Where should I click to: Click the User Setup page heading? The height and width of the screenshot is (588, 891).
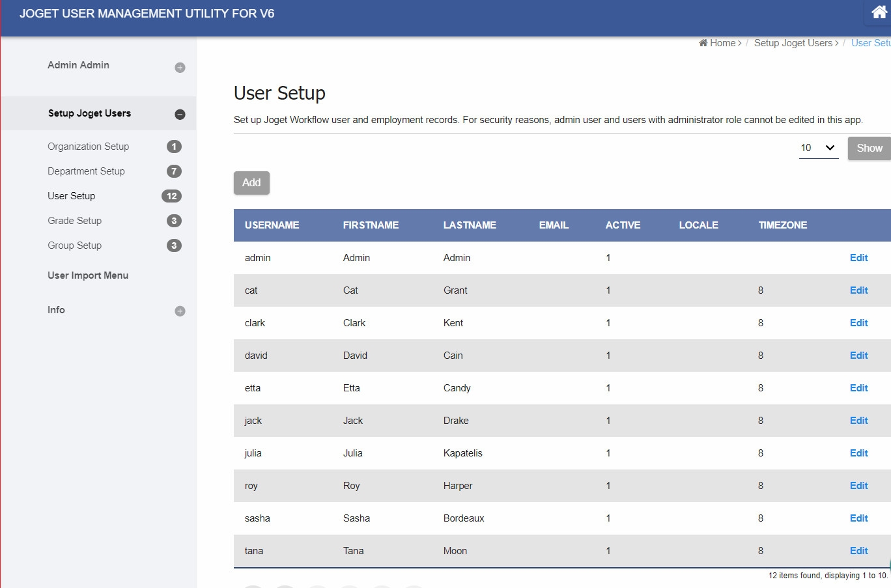tap(279, 93)
